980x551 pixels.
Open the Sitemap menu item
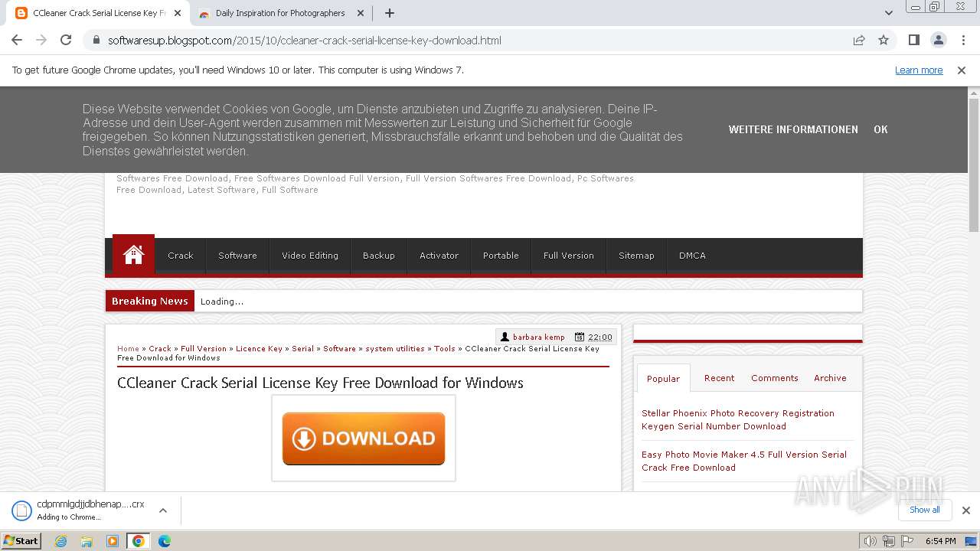[x=636, y=256]
